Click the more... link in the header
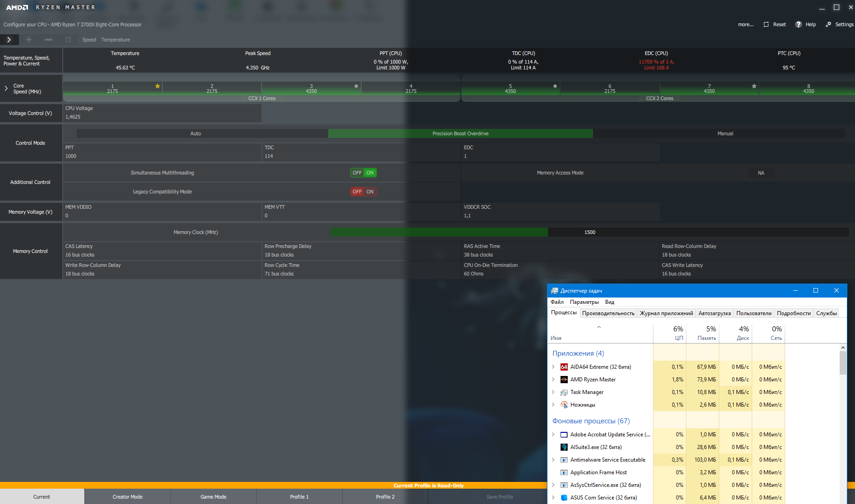Screen dimensions: 855x504 pos(746,24)
